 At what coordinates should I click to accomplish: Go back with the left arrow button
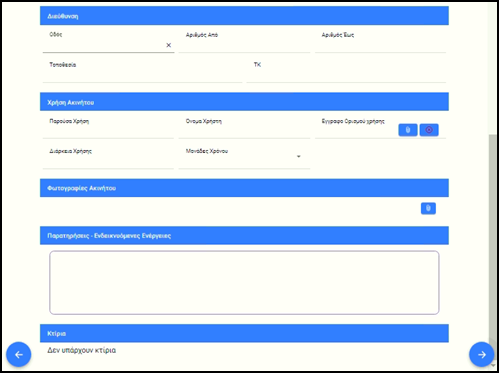point(19,354)
